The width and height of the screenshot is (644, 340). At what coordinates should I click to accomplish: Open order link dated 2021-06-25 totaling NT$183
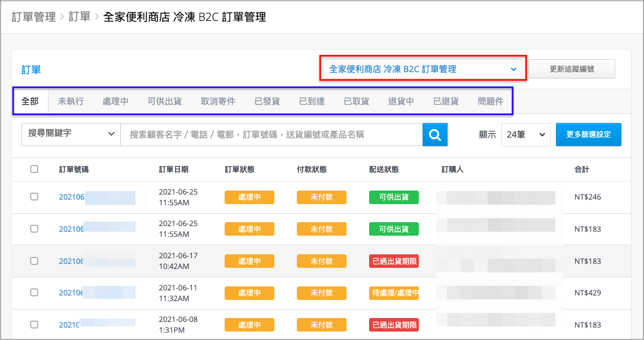coord(72,229)
